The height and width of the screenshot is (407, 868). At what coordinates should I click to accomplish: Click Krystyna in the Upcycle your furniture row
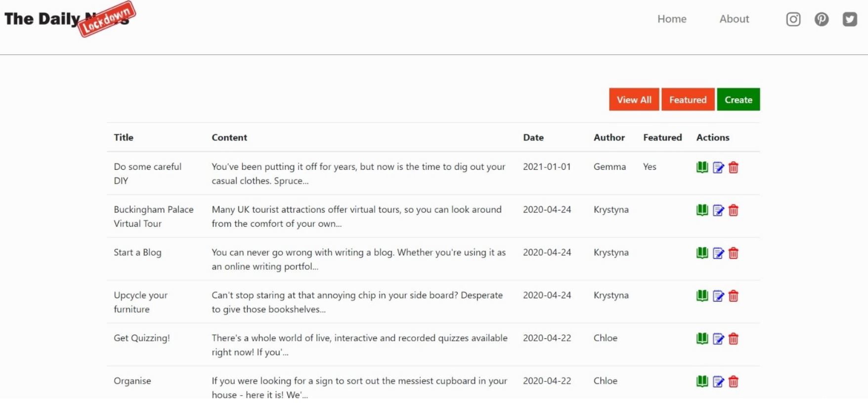tap(611, 295)
